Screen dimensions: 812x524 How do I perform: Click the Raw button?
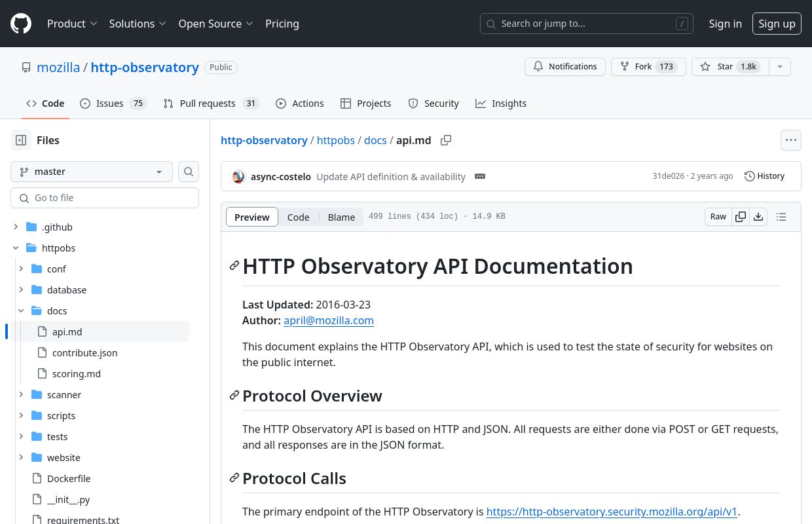718,217
